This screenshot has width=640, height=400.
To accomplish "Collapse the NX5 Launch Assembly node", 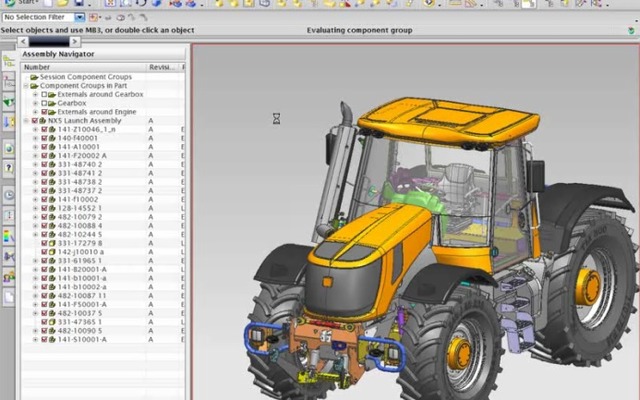I will [26, 121].
